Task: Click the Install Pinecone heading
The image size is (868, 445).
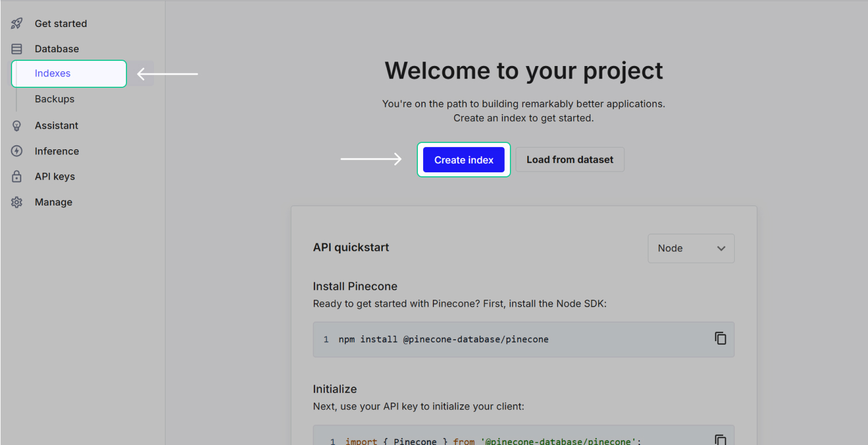Action: [355, 286]
